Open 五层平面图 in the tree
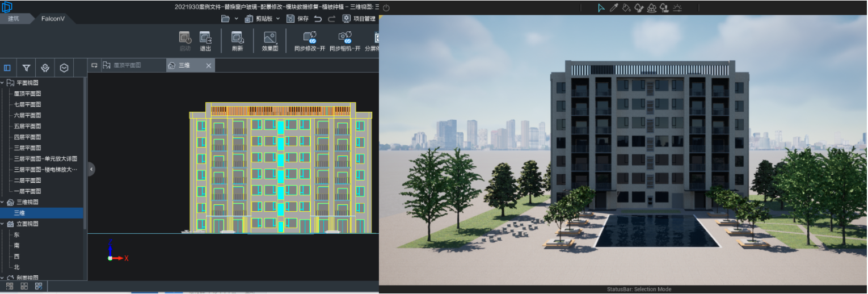The height and width of the screenshot is (294, 868). pos(27,126)
